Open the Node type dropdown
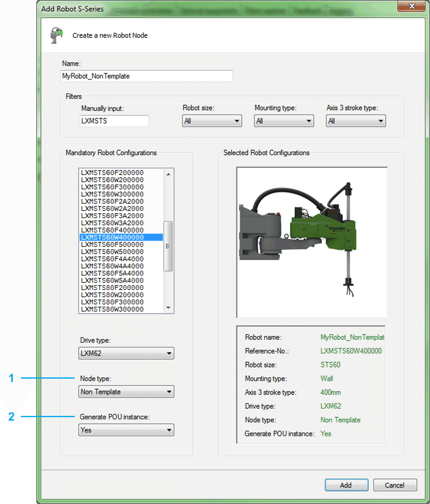 pyautogui.click(x=126, y=392)
